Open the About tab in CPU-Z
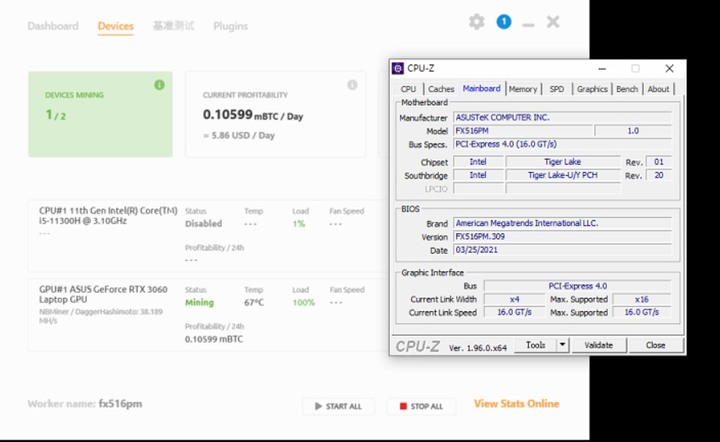The image size is (720, 442). coord(658,89)
